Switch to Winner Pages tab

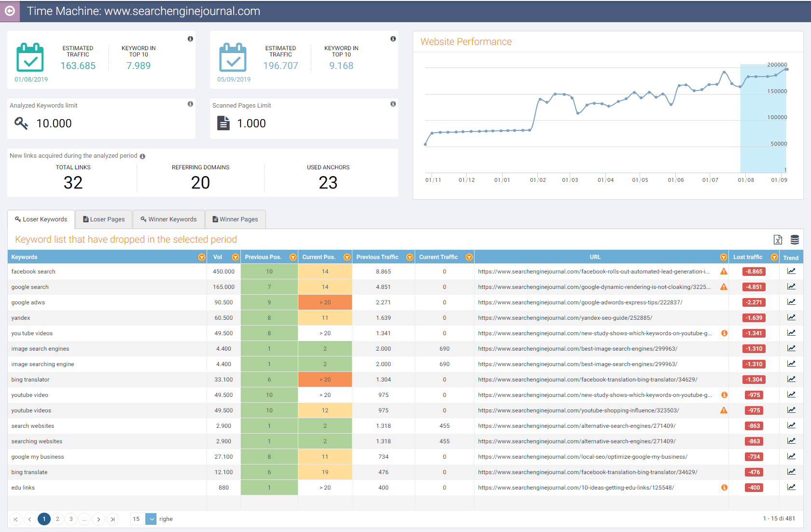pos(236,219)
